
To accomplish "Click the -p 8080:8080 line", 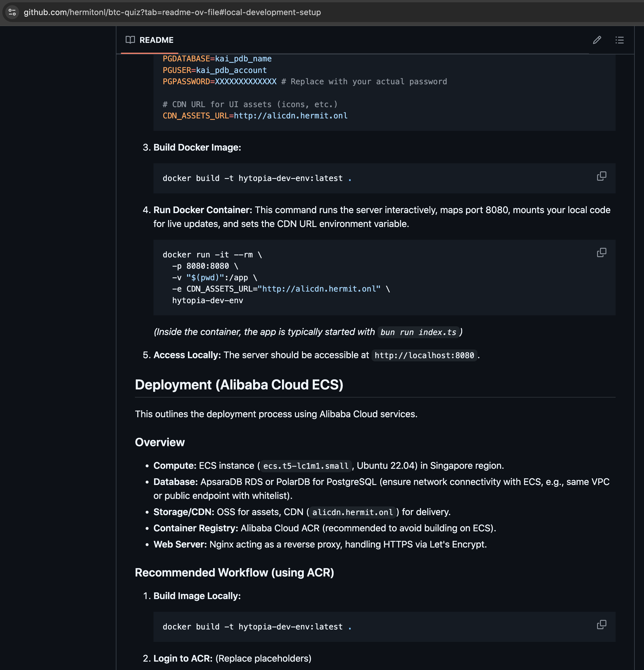I will (205, 266).
